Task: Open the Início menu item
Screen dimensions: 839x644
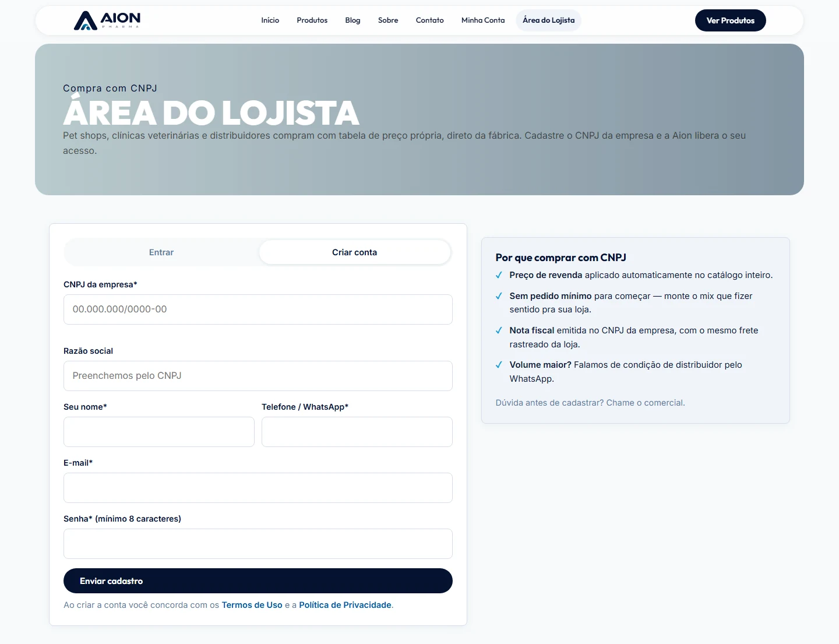Action: coord(270,20)
